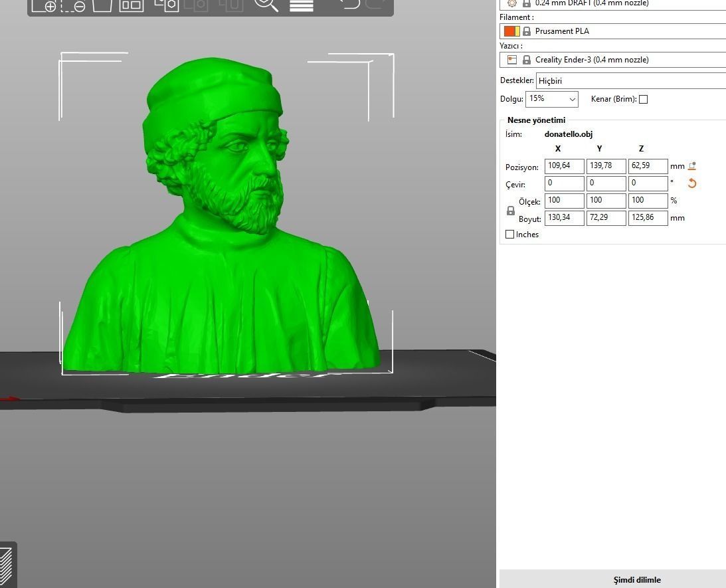Click the Çevir Z rotation field
This screenshot has width=726, height=588.
648,183
